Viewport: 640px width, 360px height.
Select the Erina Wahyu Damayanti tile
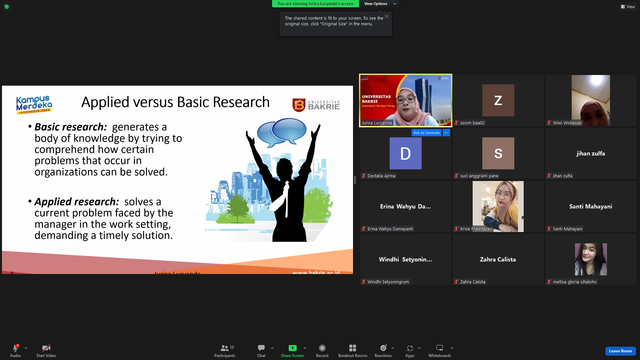[x=406, y=207]
